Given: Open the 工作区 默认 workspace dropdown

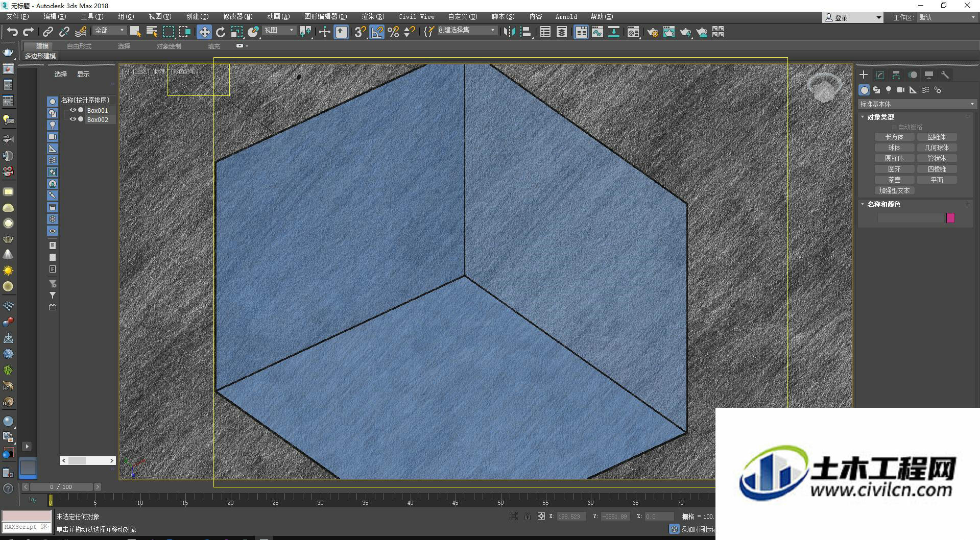Looking at the screenshot, I should pos(947,17).
